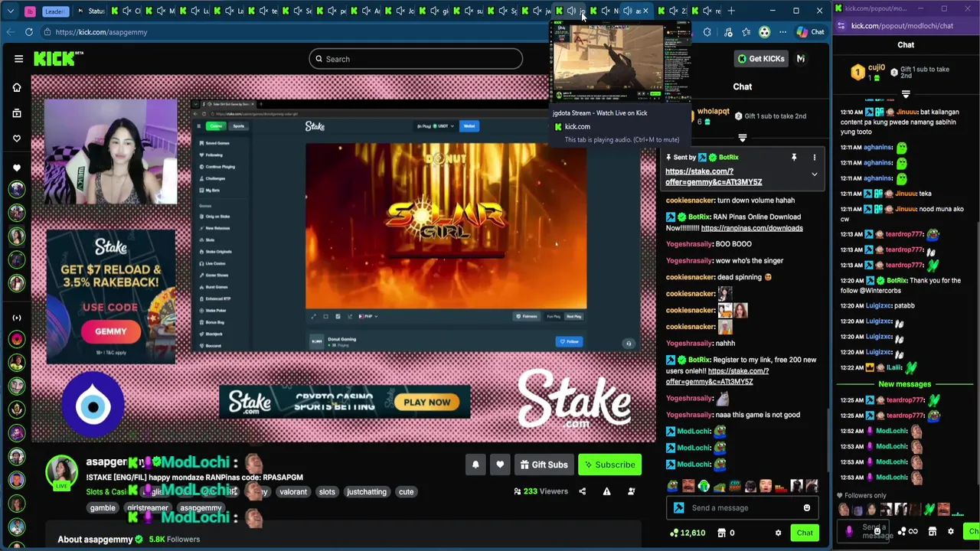
Task: Expand the gift leaderboard in main chat
Action: point(742,138)
